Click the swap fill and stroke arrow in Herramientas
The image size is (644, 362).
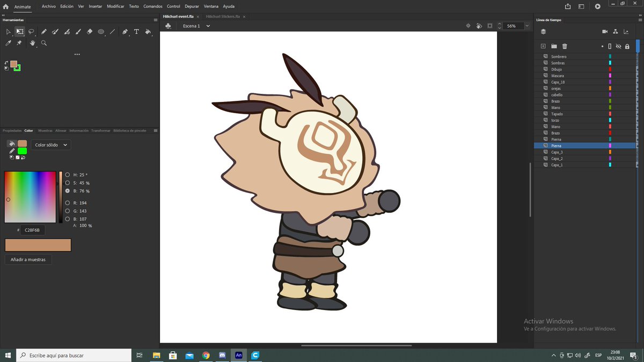(x=6, y=62)
